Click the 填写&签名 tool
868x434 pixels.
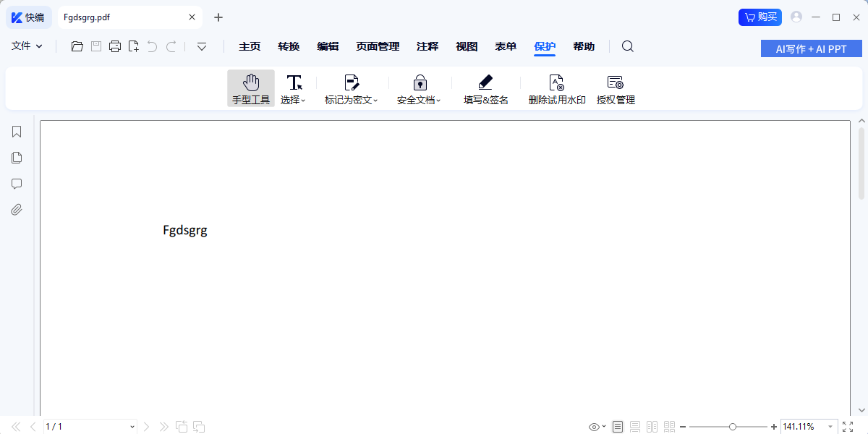[486, 89]
